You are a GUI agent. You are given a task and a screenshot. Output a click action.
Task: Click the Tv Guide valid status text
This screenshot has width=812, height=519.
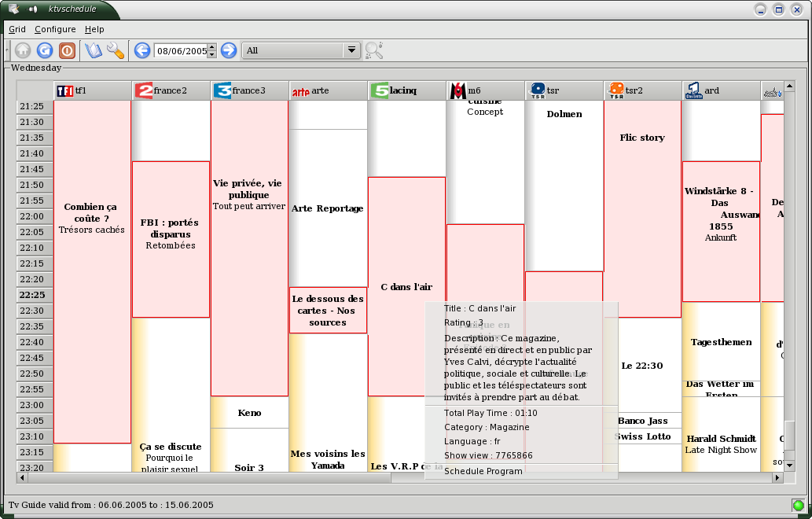click(111, 505)
